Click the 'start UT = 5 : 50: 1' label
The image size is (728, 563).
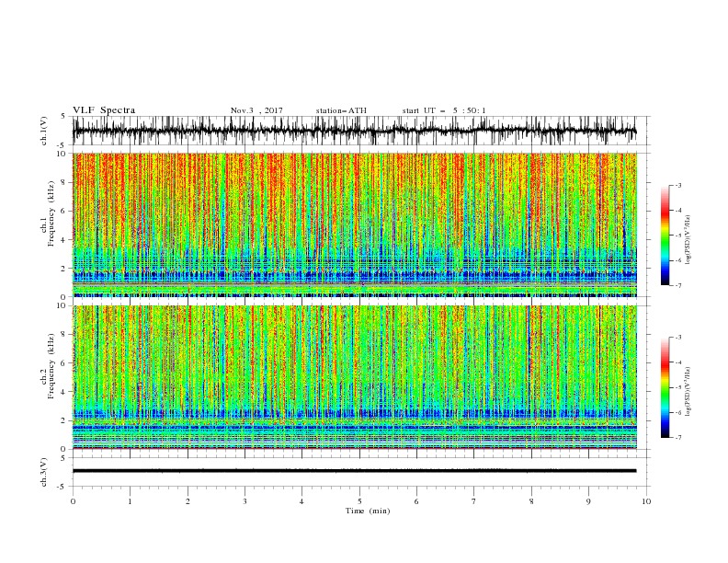pos(444,110)
